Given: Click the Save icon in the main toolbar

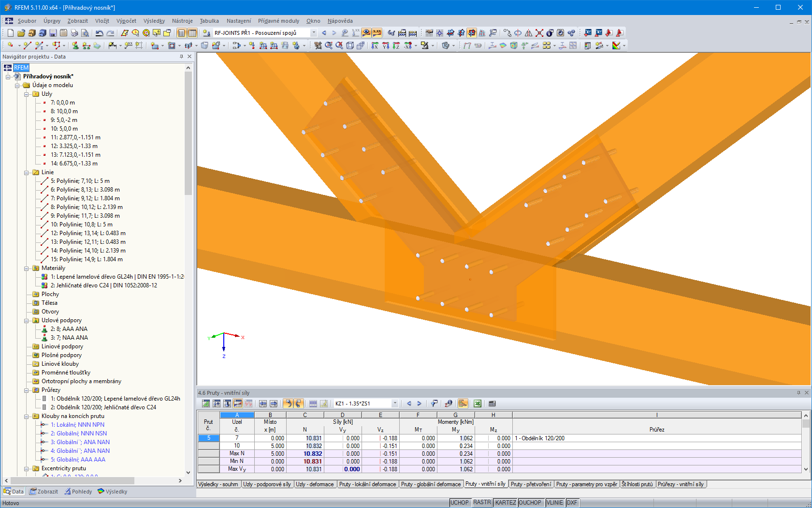Looking at the screenshot, I should [x=52, y=33].
